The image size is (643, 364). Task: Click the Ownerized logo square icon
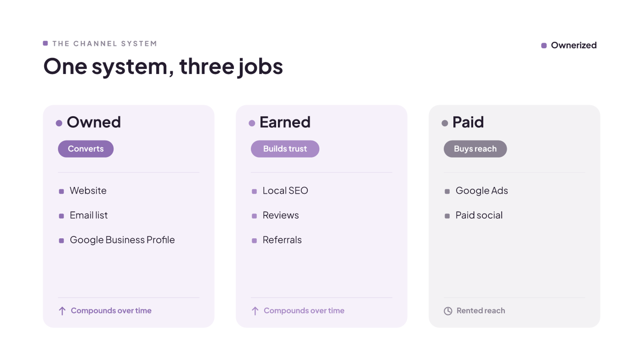[544, 45]
